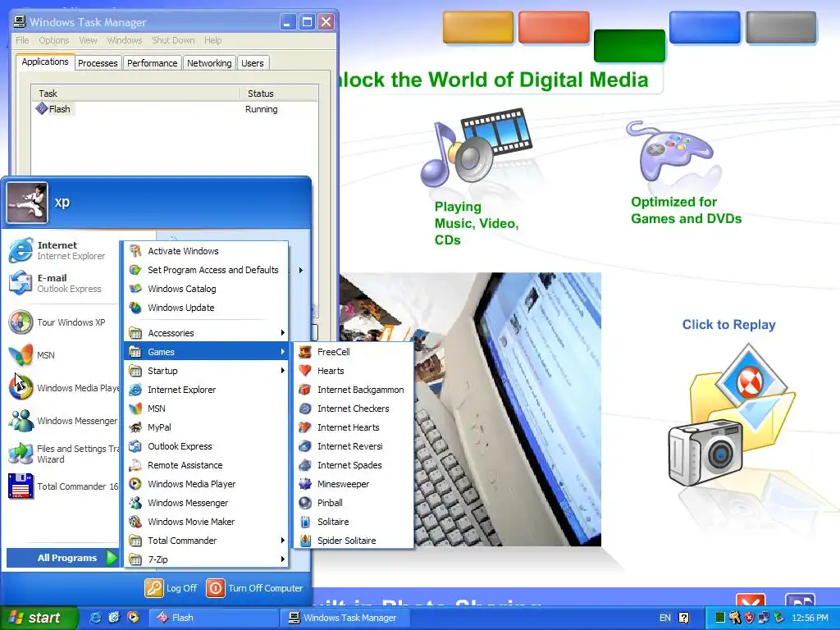Open Internet Reversi game
Screen dimensions: 840x630
pos(354,446)
